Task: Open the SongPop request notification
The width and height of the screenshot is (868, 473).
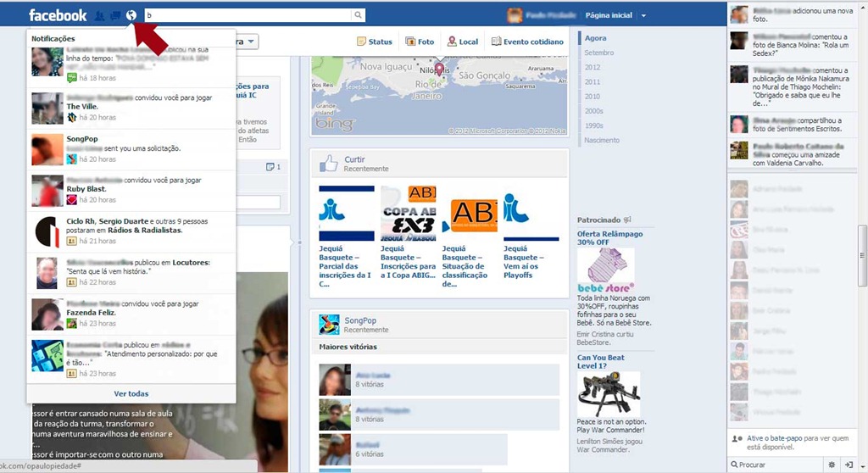Action: [x=131, y=149]
